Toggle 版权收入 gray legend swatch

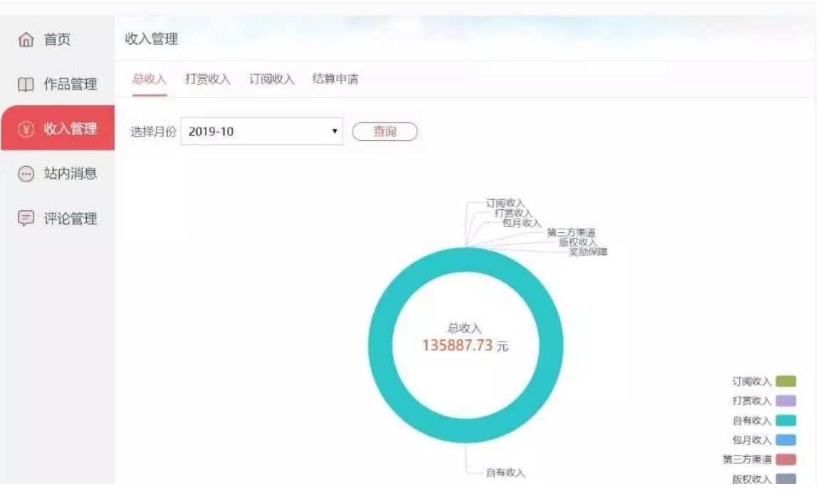pyautogui.click(x=786, y=479)
